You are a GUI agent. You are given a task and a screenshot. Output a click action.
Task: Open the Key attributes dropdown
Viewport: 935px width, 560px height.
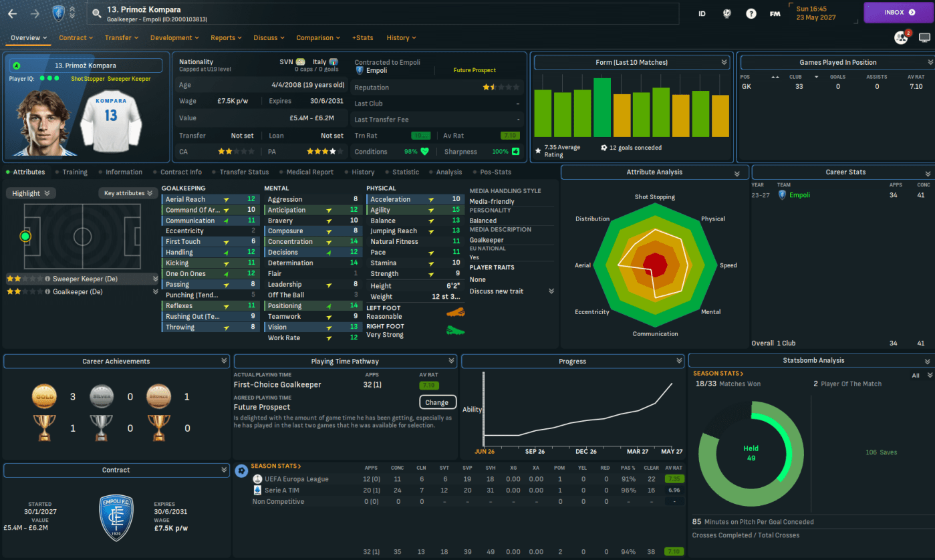coord(128,193)
